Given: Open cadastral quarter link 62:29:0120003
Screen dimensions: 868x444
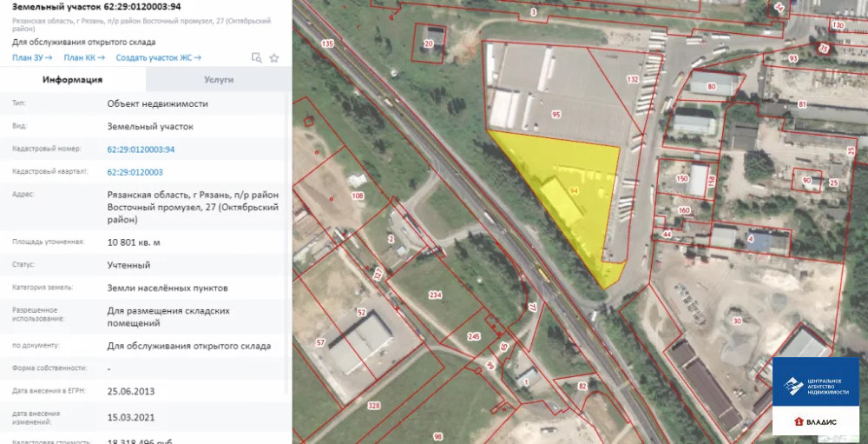Looking at the screenshot, I should [135, 172].
